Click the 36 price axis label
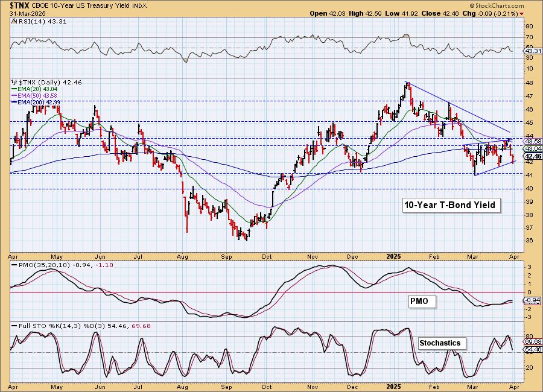This screenshot has height=392, width=543. (x=530, y=241)
